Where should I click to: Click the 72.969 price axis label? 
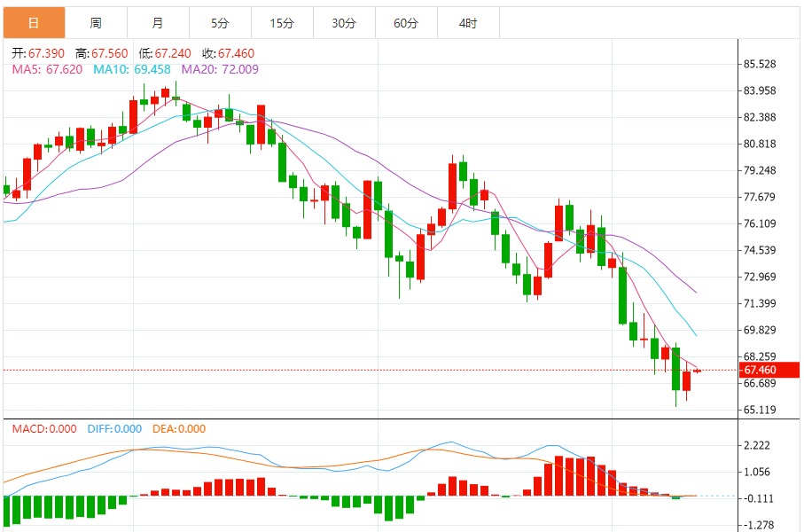coord(760,277)
